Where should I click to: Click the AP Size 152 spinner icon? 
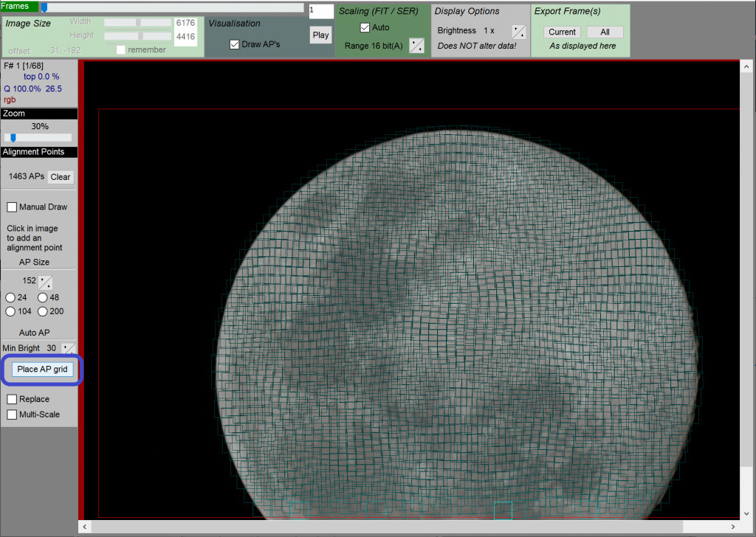click(x=45, y=283)
